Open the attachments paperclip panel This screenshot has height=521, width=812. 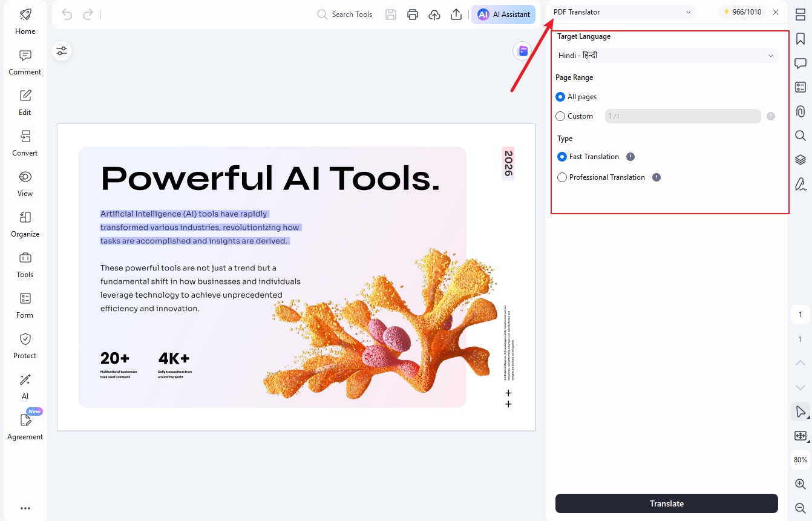[x=801, y=111]
